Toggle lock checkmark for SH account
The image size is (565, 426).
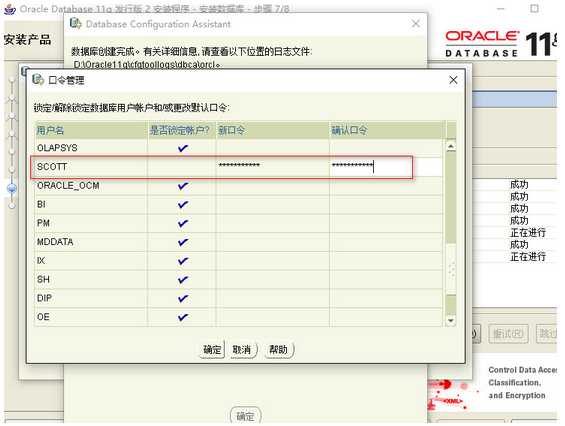[x=183, y=279]
